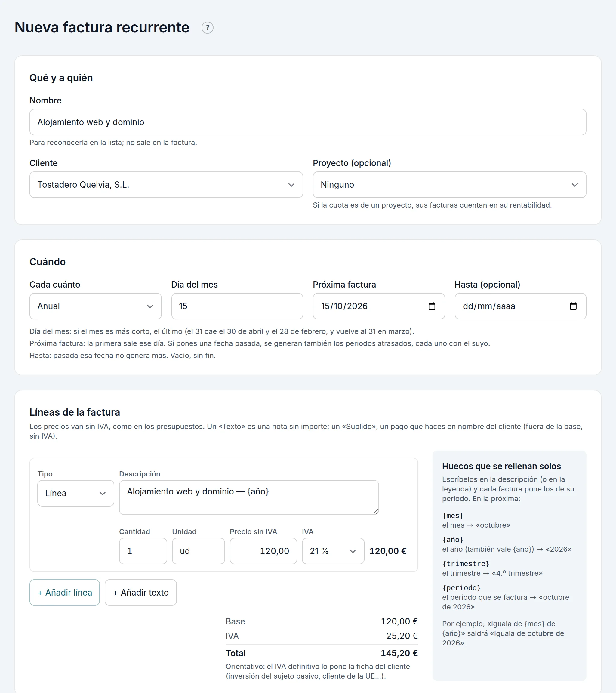Click the Qué y a quién heading
This screenshot has width=616, height=693.
[x=61, y=78]
